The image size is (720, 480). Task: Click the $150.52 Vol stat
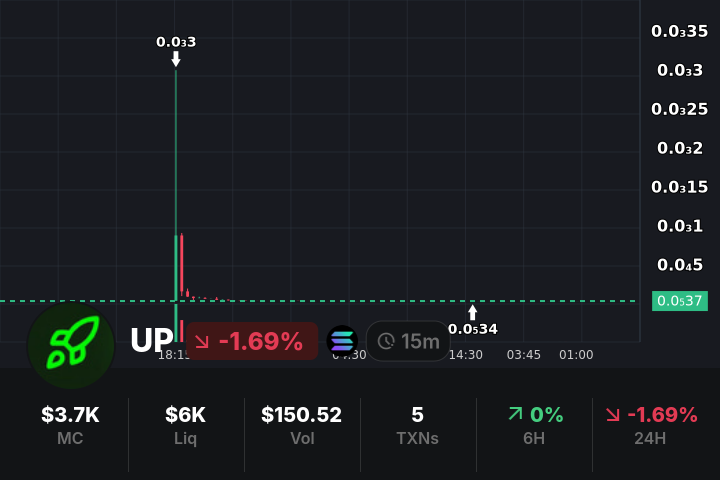click(301, 425)
